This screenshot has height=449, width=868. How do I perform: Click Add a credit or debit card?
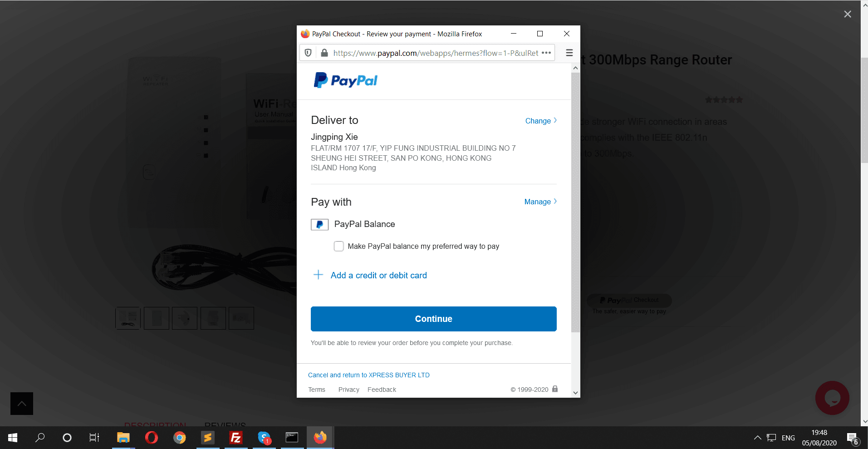point(379,275)
